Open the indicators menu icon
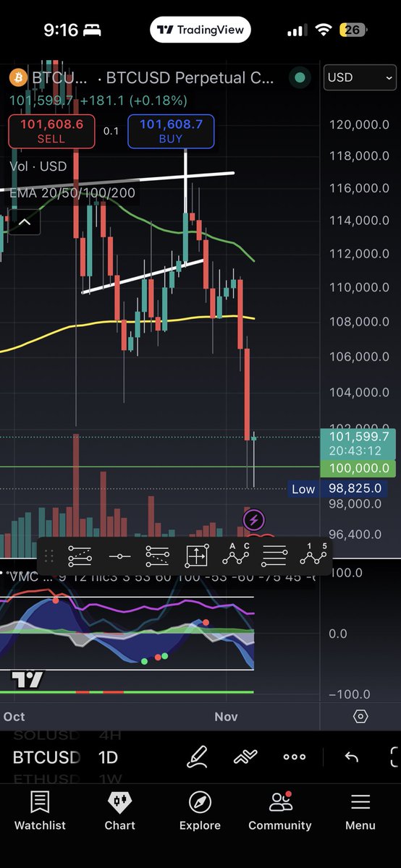 [x=246, y=757]
